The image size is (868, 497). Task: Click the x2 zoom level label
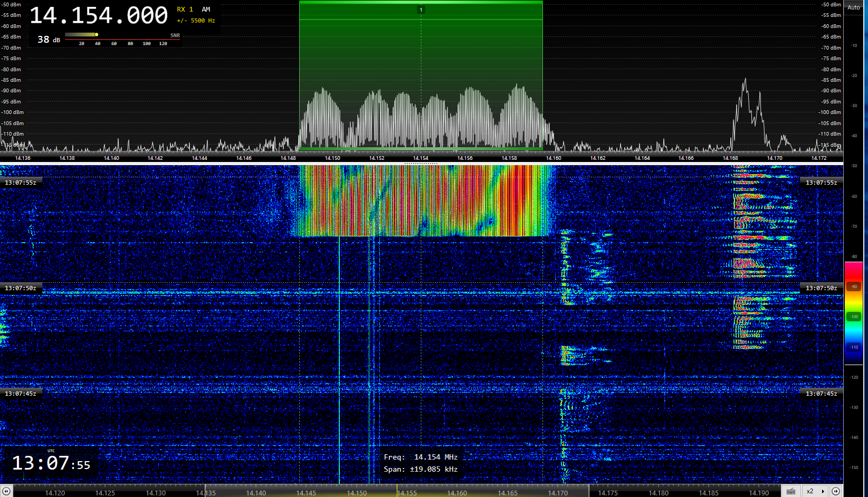click(x=810, y=491)
